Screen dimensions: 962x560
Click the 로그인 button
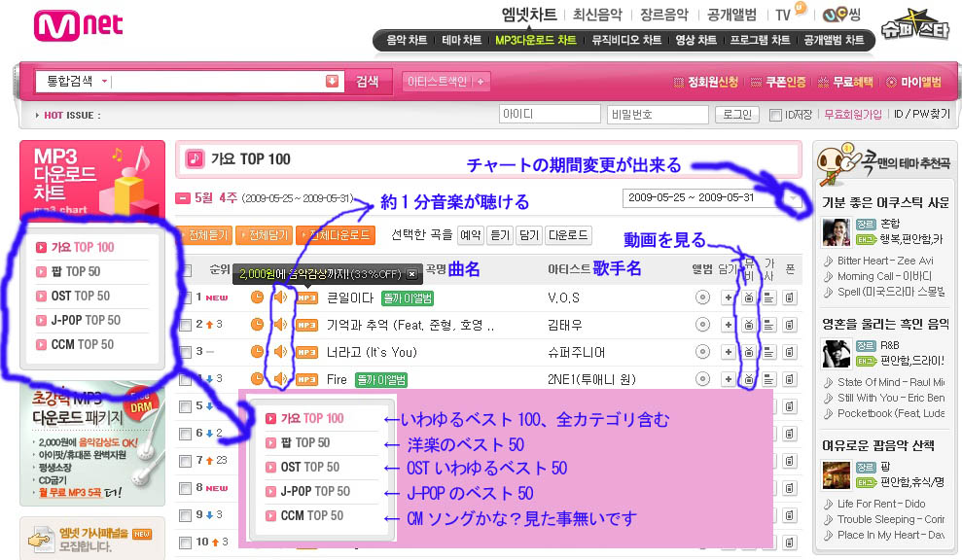[737, 115]
